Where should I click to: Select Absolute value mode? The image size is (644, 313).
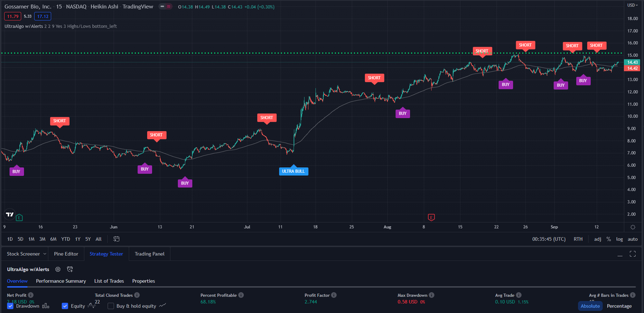click(590, 306)
